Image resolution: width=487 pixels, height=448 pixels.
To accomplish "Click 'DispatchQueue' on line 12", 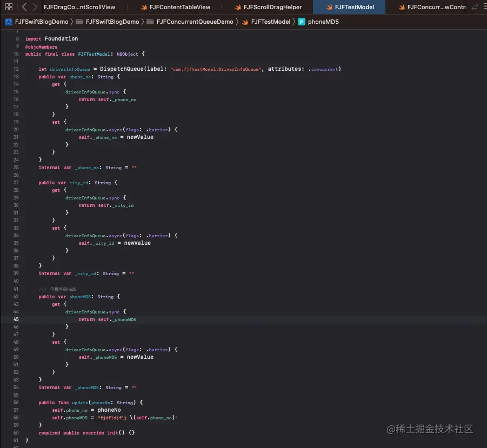I will 122,69.
